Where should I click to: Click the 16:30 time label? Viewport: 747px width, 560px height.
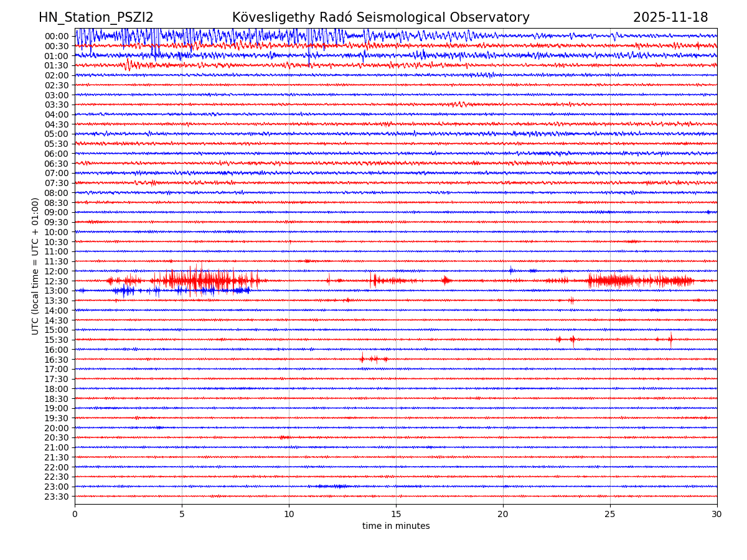click(57, 360)
